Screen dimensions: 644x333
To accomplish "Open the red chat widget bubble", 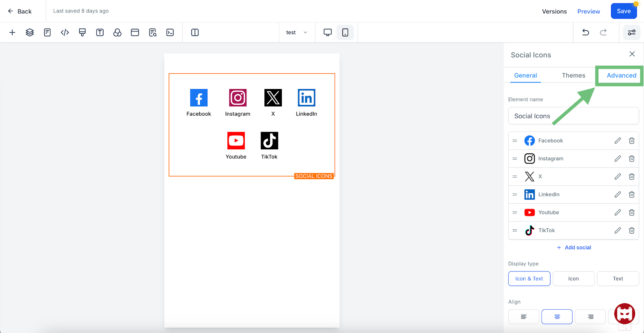I will [x=624, y=314].
